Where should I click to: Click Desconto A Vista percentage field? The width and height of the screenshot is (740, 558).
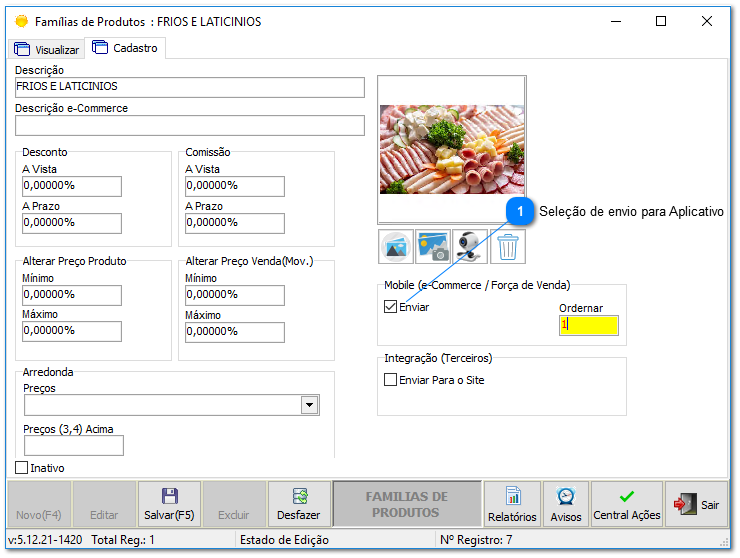click(x=72, y=186)
